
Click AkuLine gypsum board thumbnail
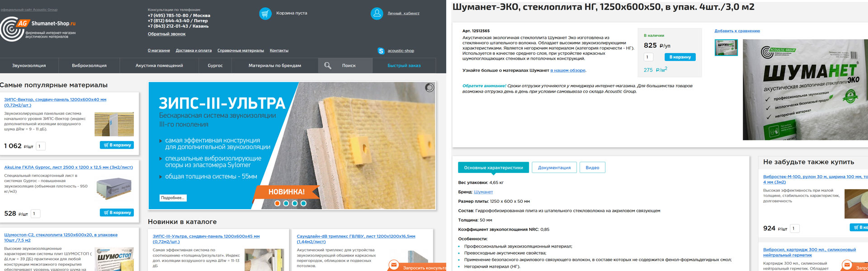click(114, 189)
